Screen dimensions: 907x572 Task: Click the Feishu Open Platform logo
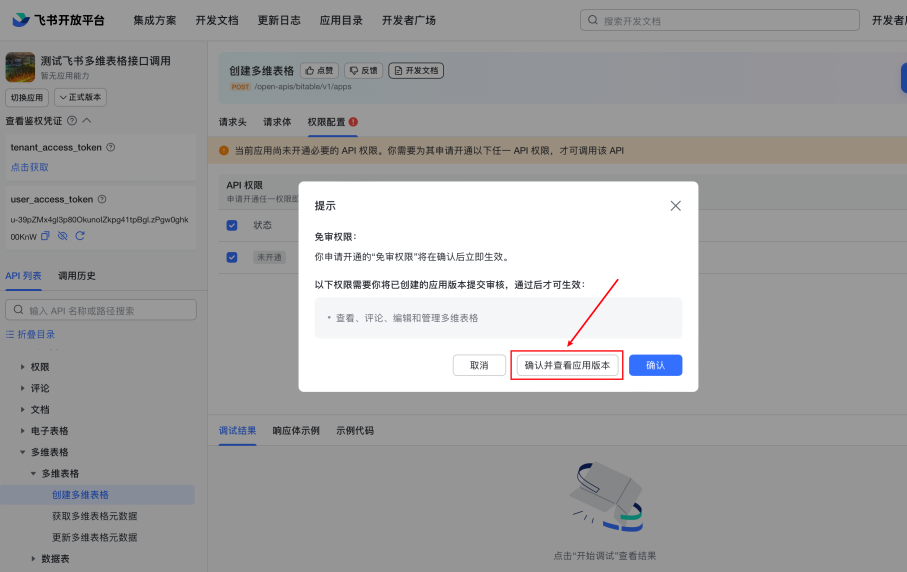pyautogui.click(x=58, y=20)
